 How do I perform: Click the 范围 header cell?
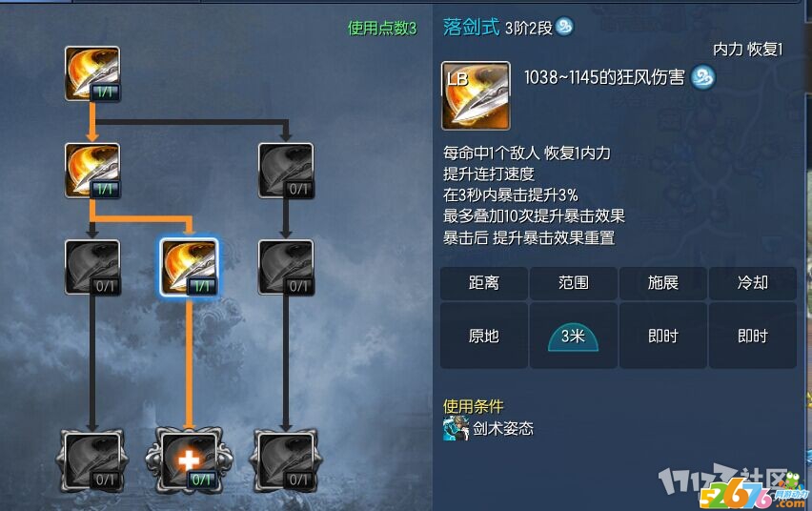pos(574,283)
